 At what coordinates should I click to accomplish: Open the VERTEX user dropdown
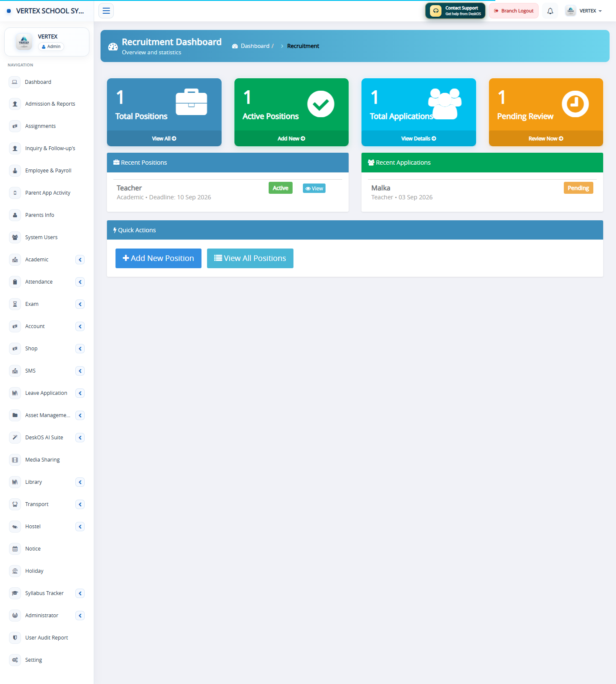point(583,11)
